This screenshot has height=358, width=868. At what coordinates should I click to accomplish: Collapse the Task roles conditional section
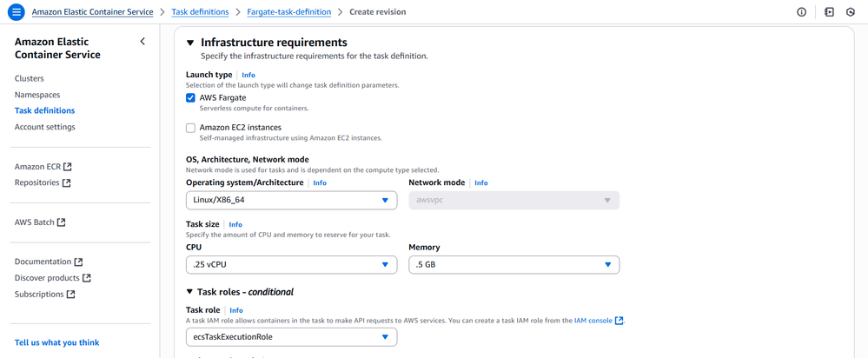click(190, 292)
